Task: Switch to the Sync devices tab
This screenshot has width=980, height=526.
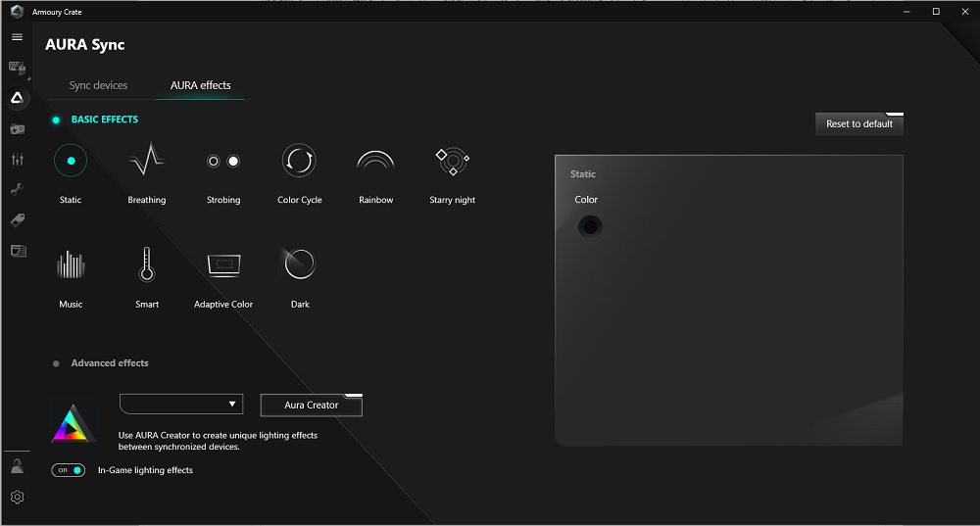Action: click(98, 85)
